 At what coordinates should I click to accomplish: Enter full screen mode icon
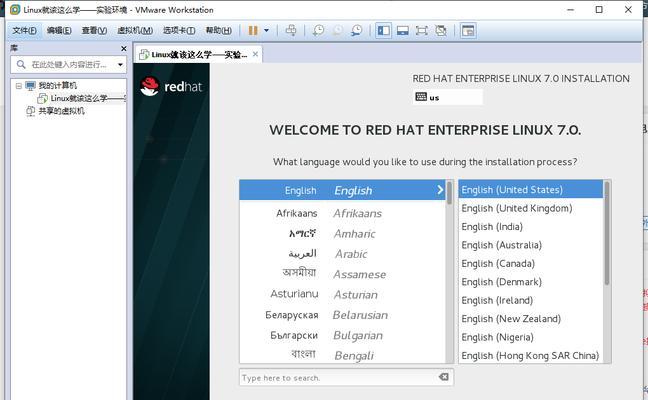422,31
